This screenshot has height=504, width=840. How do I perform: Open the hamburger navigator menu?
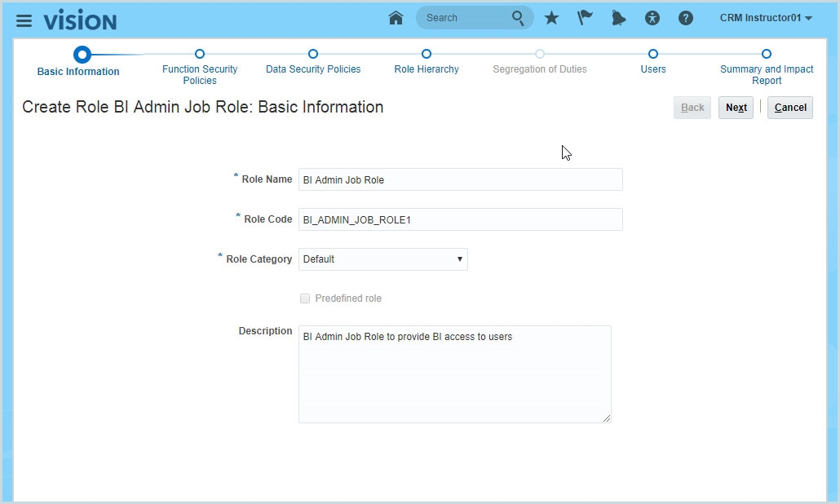point(24,20)
